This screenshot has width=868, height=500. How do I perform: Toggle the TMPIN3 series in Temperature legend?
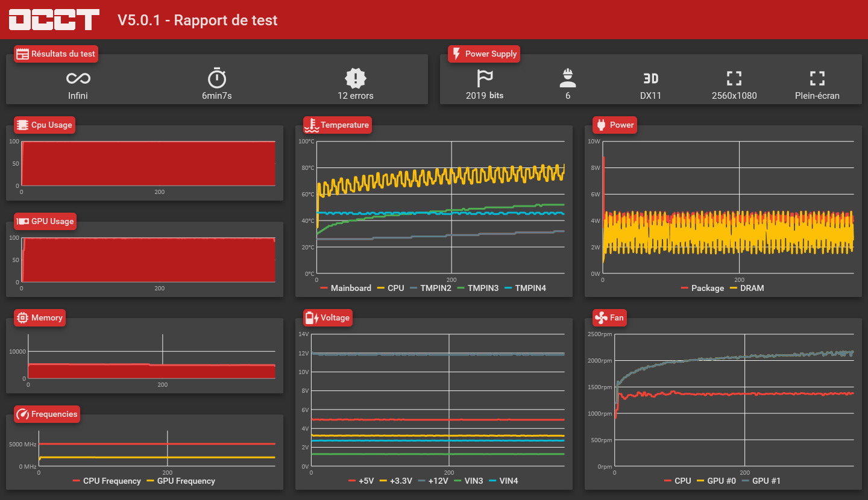pyautogui.click(x=478, y=288)
